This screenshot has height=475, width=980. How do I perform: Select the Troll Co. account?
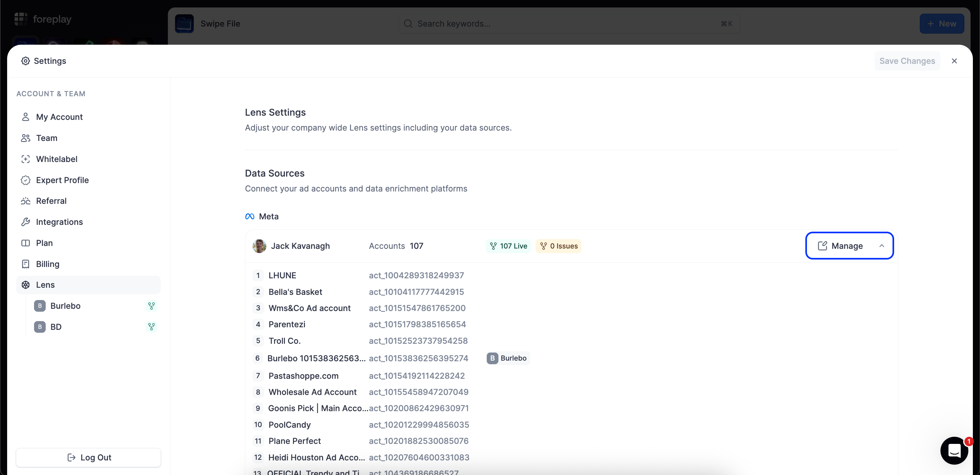click(x=285, y=341)
